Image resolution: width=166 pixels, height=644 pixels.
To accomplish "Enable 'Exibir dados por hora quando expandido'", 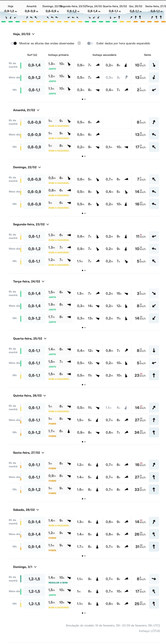I will pyautogui.click(x=90, y=43).
